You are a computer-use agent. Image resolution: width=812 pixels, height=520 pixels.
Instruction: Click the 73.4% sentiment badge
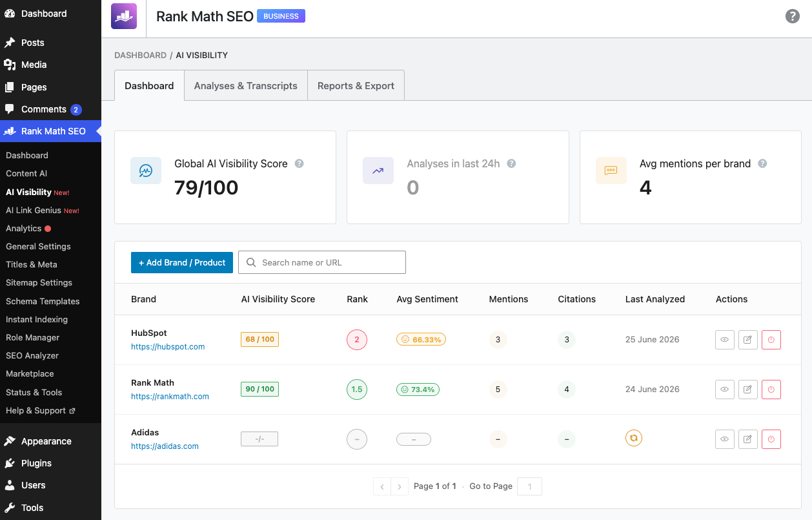[418, 390]
